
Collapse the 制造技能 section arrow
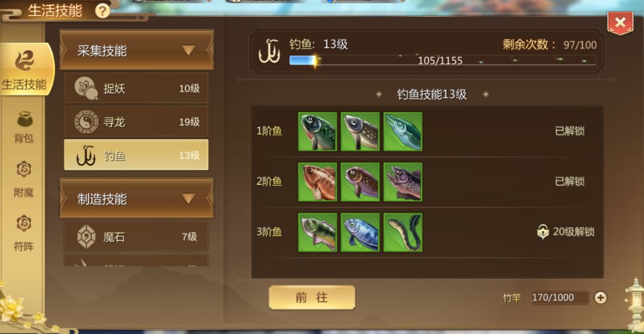pyautogui.click(x=188, y=199)
